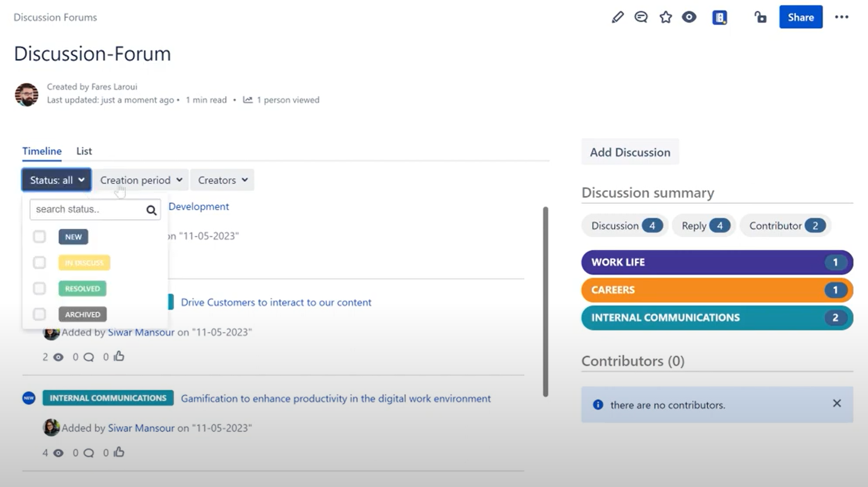868x487 pixels.
Task: Dismiss the no contributors notice
Action: [x=837, y=403]
